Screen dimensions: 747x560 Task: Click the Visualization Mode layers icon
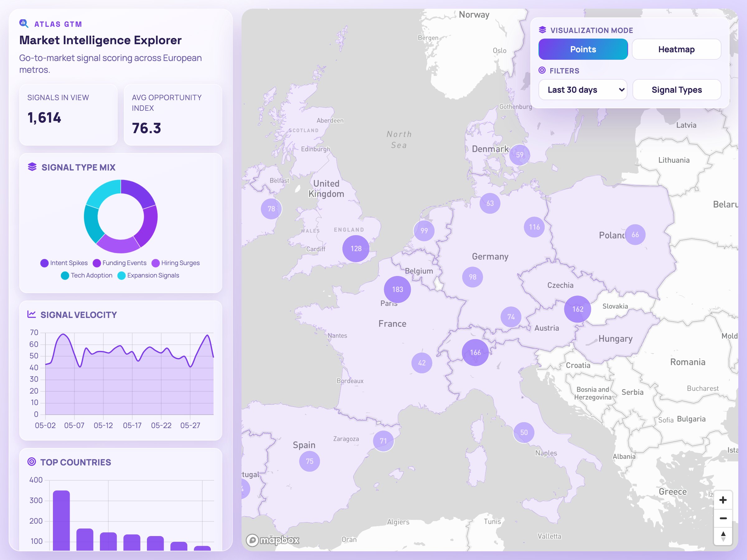(542, 30)
